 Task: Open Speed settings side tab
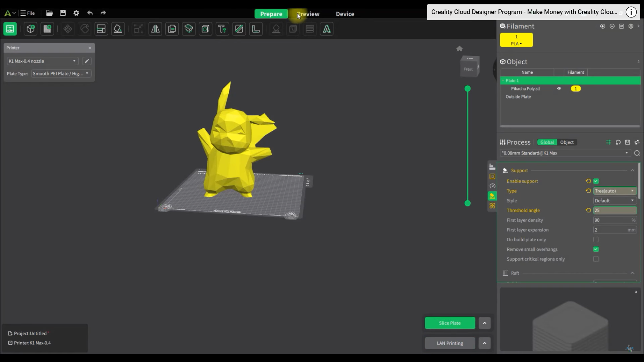[x=492, y=186]
